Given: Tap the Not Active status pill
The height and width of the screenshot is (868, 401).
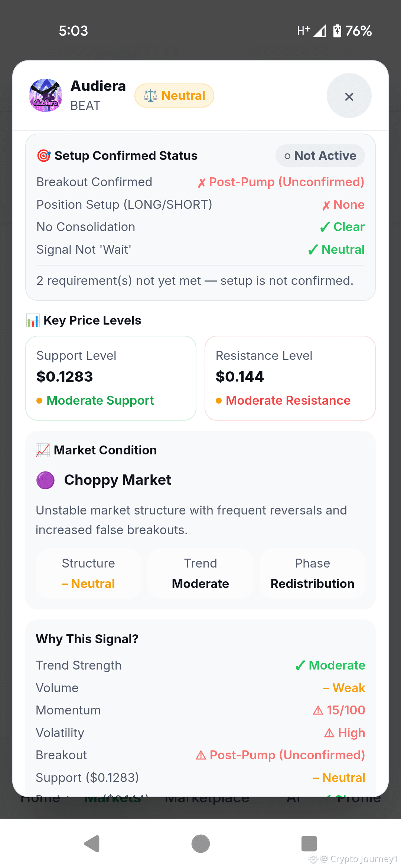Looking at the screenshot, I should coord(320,156).
